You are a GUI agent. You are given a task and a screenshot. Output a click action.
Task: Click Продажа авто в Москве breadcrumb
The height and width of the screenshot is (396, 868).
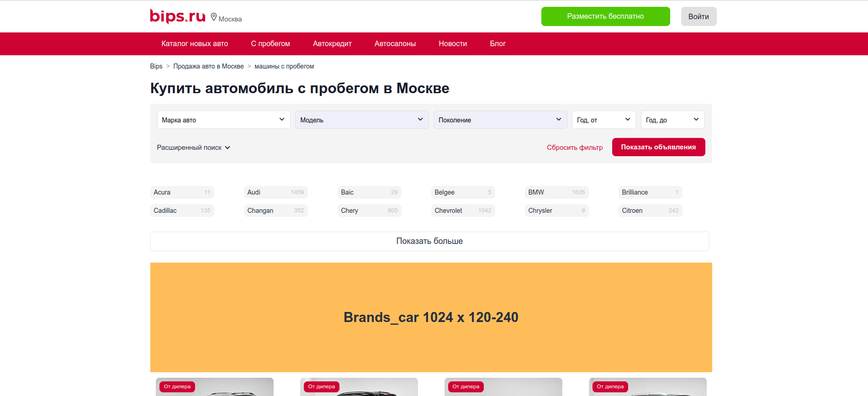pyautogui.click(x=208, y=66)
